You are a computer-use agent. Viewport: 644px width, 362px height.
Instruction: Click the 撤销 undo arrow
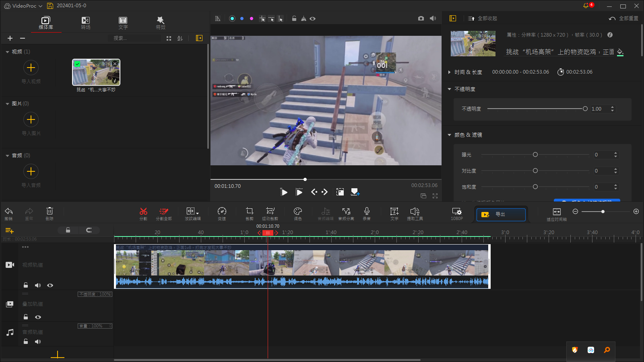pyautogui.click(x=8, y=214)
